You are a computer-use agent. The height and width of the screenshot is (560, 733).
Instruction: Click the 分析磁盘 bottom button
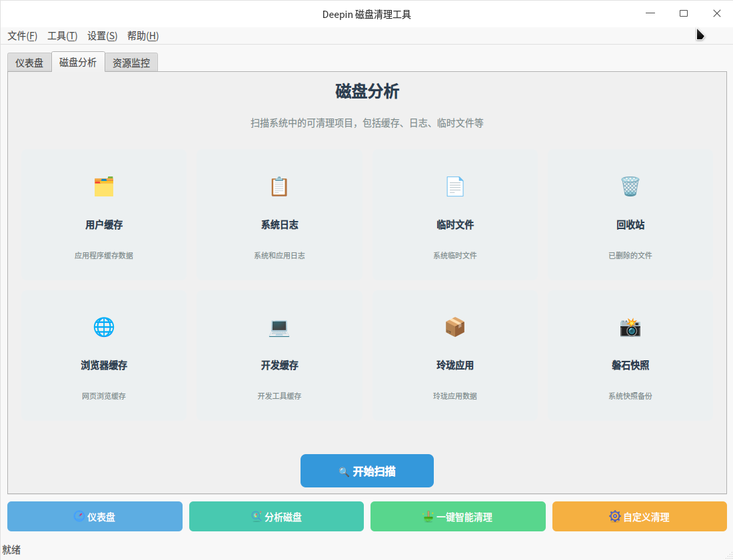pyautogui.click(x=277, y=517)
